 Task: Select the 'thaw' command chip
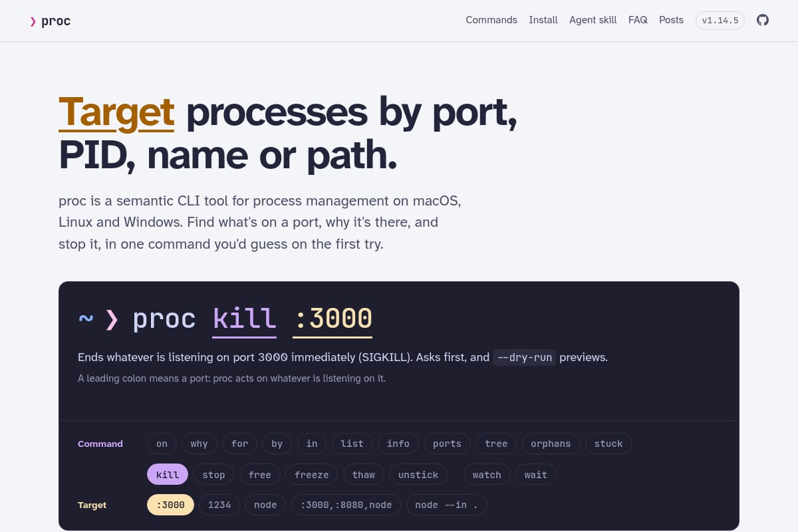pyautogui.click(x=364, y=474)
